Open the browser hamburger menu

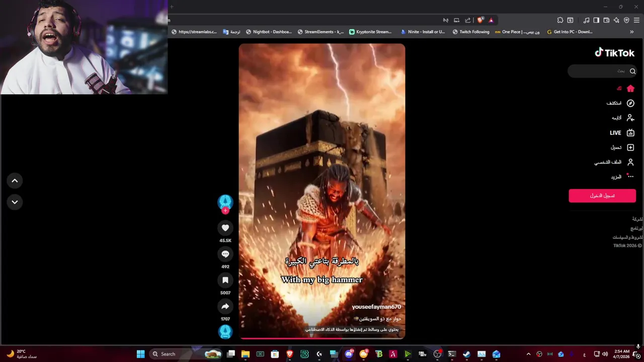pyautogui.click(x=637, y=20)
